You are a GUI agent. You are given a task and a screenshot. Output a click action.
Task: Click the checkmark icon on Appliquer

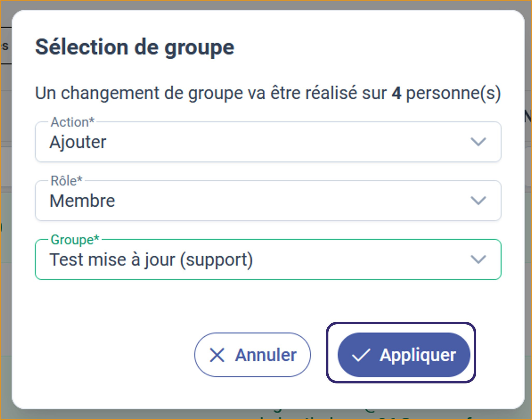coord(361,355)
